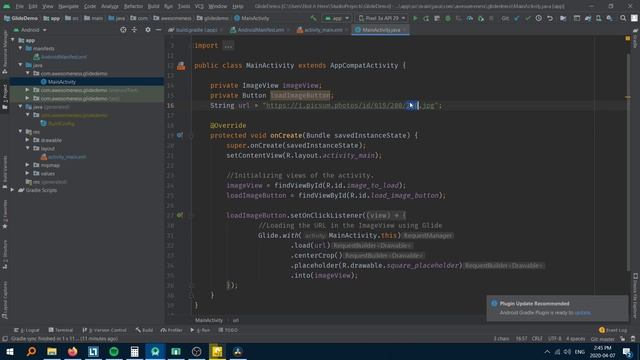
Task: Open the TODO tool window
Action: click(228, 330)
